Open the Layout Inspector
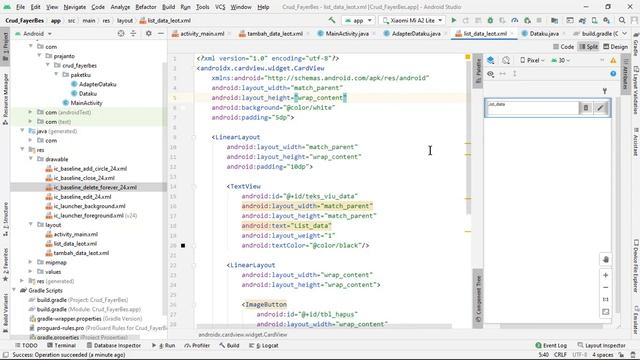 click(x=601, y=345)
